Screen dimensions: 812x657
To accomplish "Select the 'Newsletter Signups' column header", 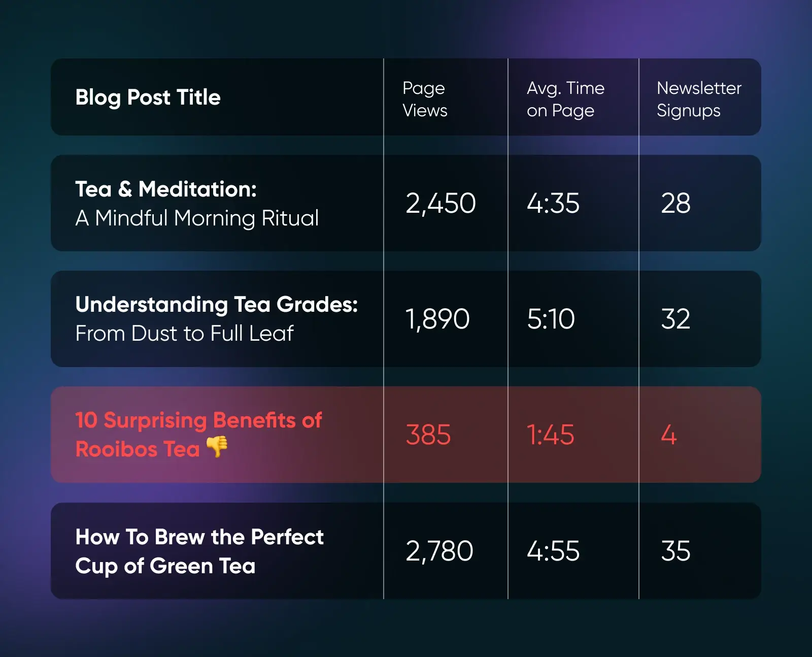I will coord(699,99).
